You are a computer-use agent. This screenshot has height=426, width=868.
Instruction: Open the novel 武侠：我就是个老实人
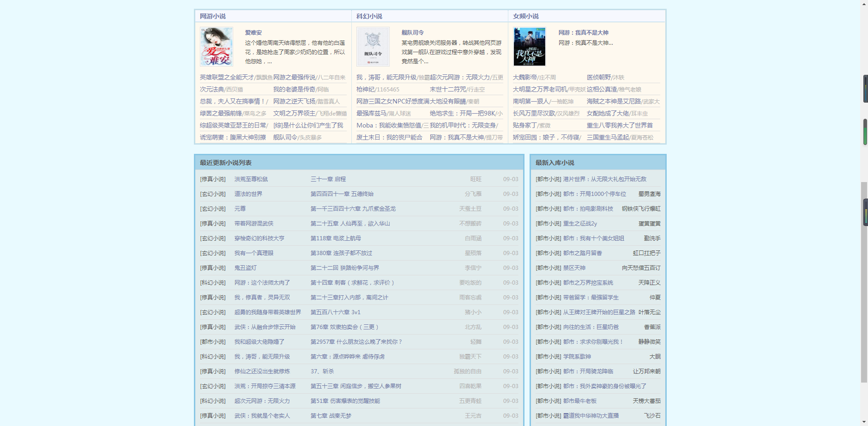click(x=262, y=416)
